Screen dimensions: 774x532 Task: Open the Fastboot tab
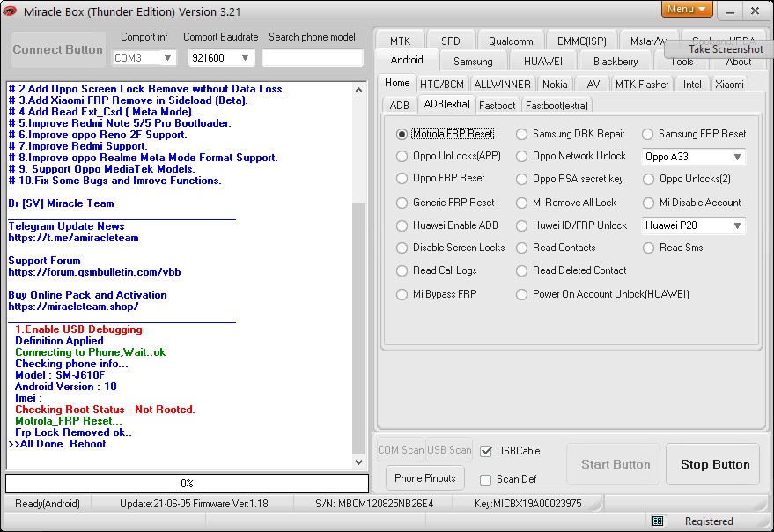tap(497, 105)
